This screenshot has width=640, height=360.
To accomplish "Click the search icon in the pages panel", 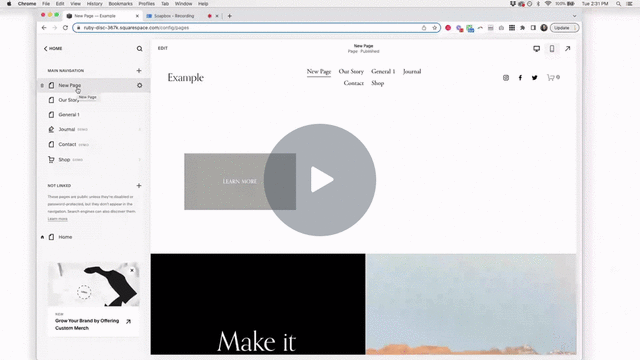I will pos(140,49).
